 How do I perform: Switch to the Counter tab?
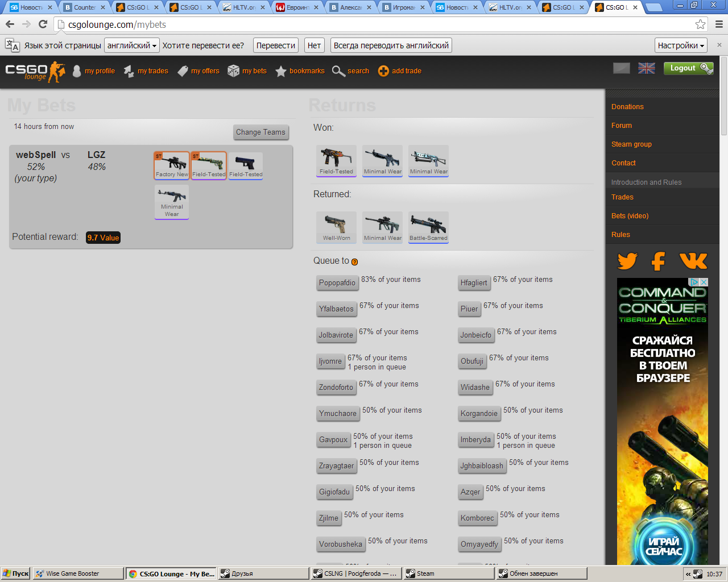[x=84, y=7]
